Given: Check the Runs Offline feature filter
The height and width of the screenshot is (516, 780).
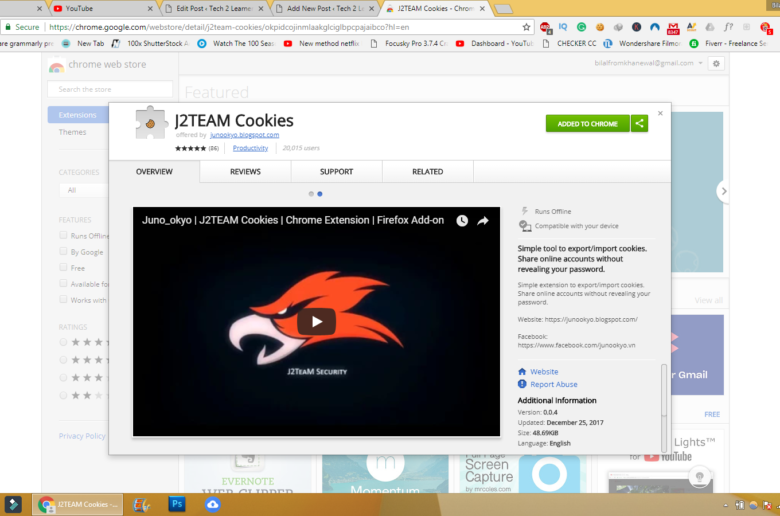Looking at the screenshot, I should [63, 235].
